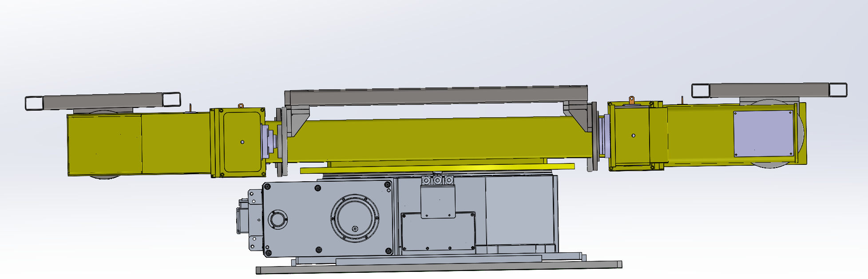Image resolution: width=868 pixels, height=279 pixels.
Task: Pick the small round cap on gearbox left side
Action: pyautogui.click(x=277, y=220)
